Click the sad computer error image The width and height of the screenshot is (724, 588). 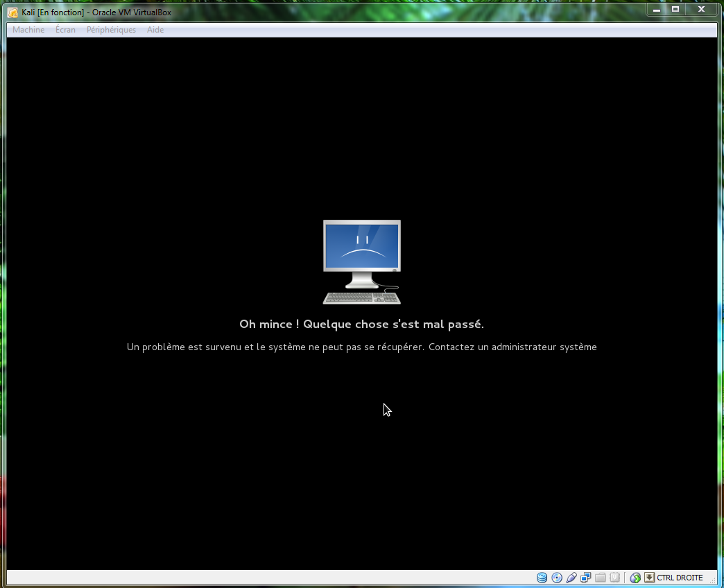tap(362, 261)
